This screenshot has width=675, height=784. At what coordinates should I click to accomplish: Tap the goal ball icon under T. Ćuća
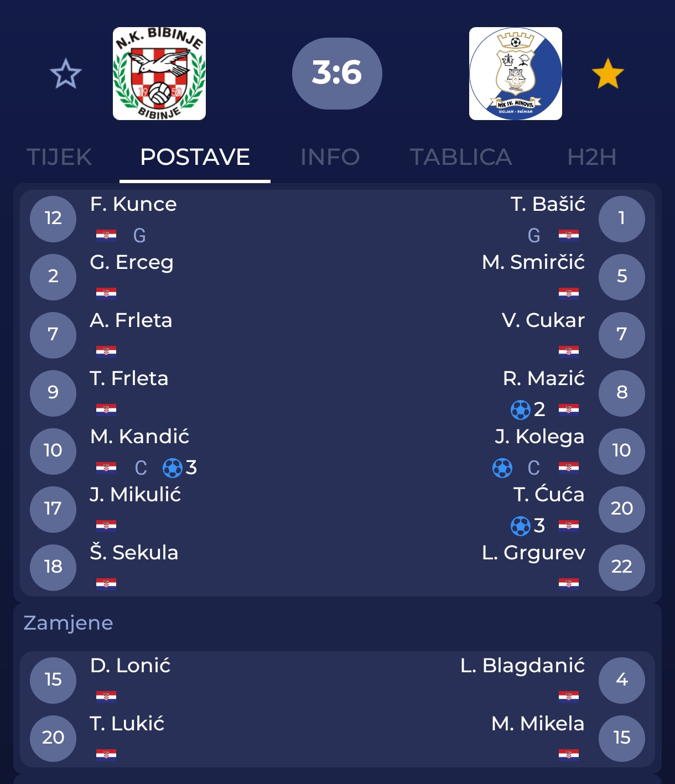coord(520,526)
